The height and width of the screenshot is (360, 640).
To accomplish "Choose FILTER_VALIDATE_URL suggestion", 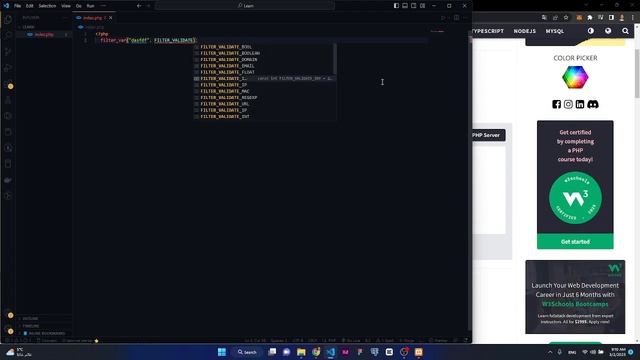I will pos(264,104).
